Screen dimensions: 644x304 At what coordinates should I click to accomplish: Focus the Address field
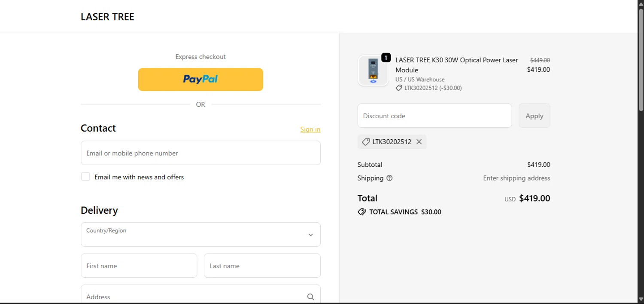200,295
